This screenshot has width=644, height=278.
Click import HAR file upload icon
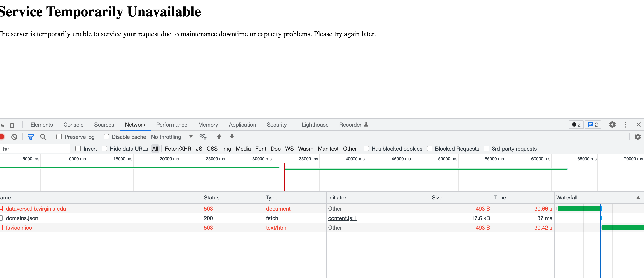coord(219,137)
